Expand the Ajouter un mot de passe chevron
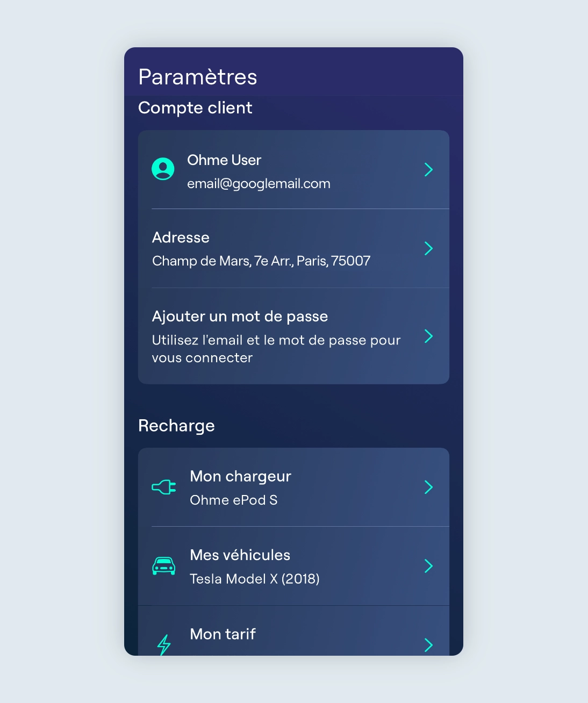Viewport: 588px width, 703px height. coord(428,336)
